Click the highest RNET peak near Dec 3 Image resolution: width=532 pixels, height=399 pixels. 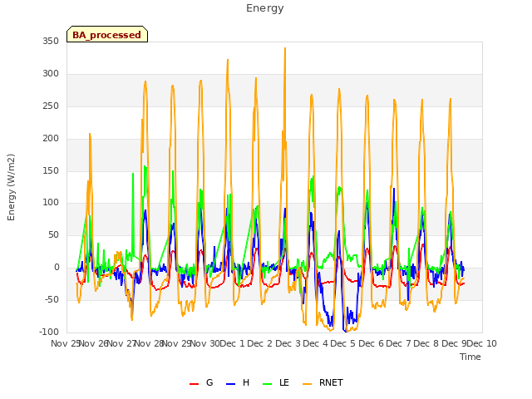tap(285, 48)
